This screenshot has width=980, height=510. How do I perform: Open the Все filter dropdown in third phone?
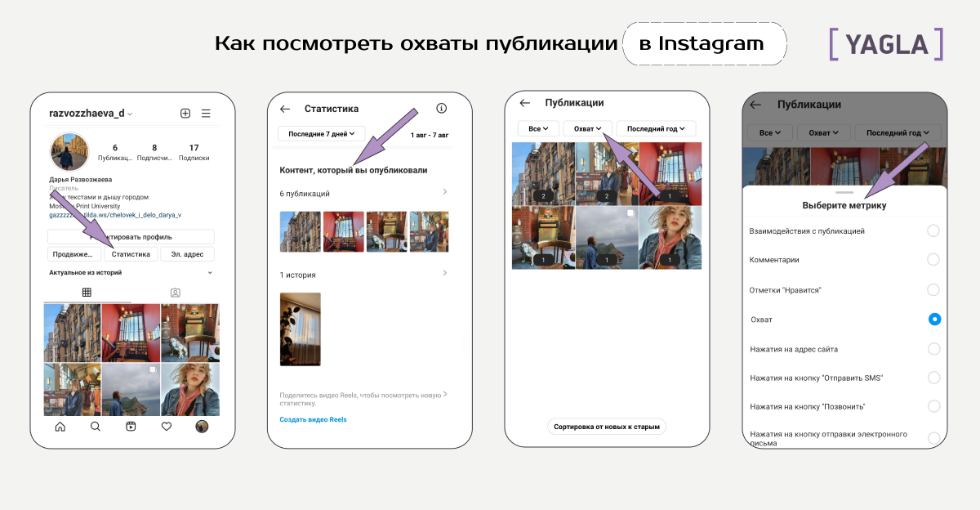pos(538,128)
